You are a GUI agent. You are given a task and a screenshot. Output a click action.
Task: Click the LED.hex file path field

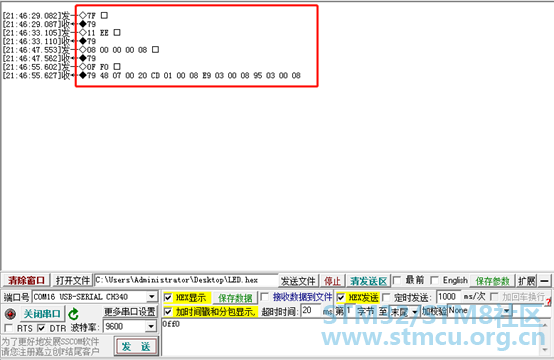point(186,280)
